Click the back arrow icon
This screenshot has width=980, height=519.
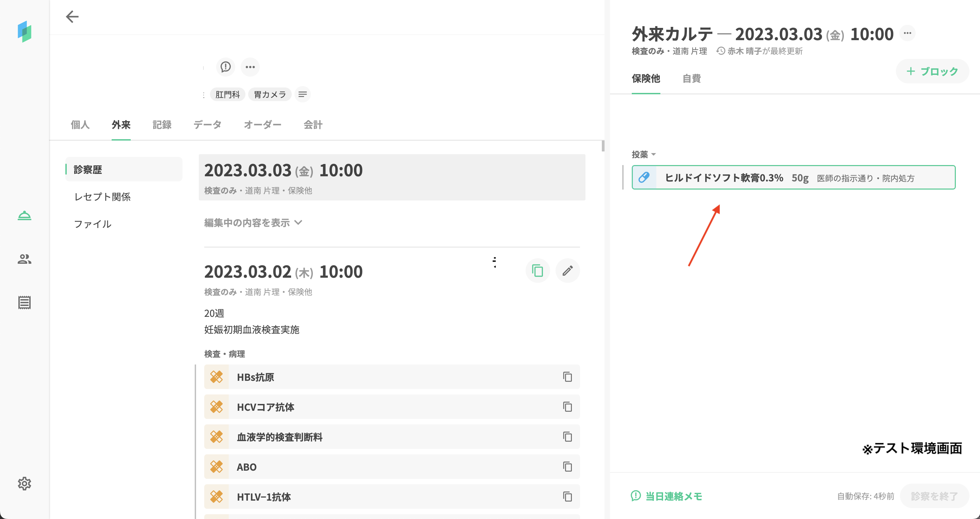[x=72, y=17]
